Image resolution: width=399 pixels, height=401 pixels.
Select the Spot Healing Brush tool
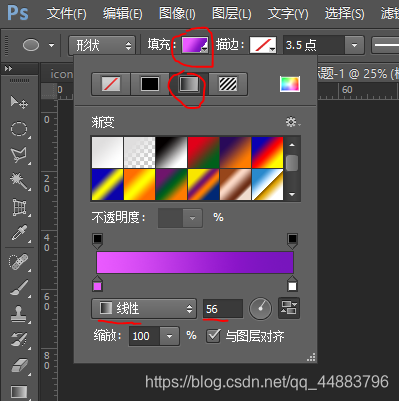click(x=18, y=262)
